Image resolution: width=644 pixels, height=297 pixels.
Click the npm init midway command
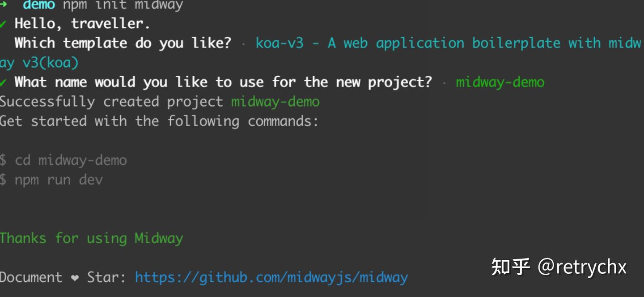click(x=123, y=5)
